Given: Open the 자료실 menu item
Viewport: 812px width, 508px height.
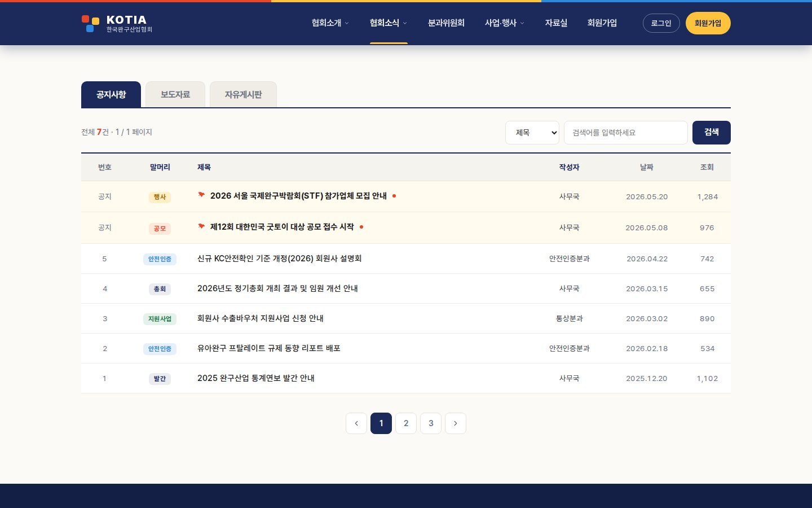Looking at the screenshot, I should pyautogui.click(x=556, y=23).
